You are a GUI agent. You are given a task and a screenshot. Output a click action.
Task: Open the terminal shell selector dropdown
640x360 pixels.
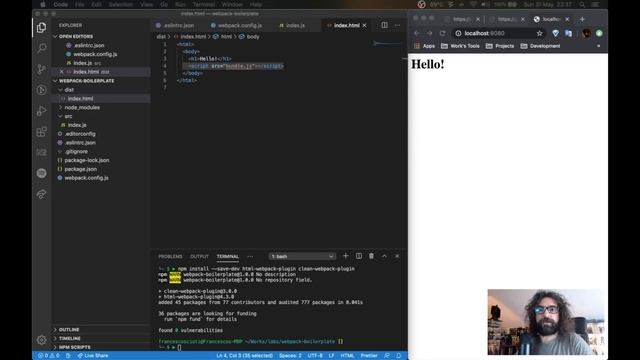pyautogui.click(x=302, y=256)
